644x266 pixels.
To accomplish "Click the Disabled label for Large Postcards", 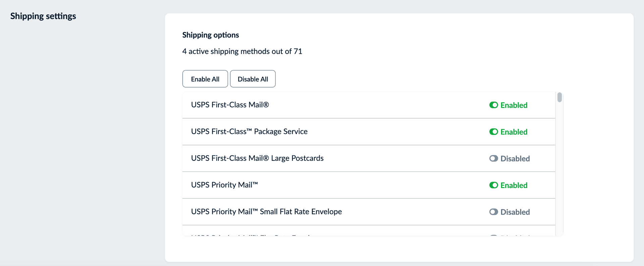I will [515, 159].
